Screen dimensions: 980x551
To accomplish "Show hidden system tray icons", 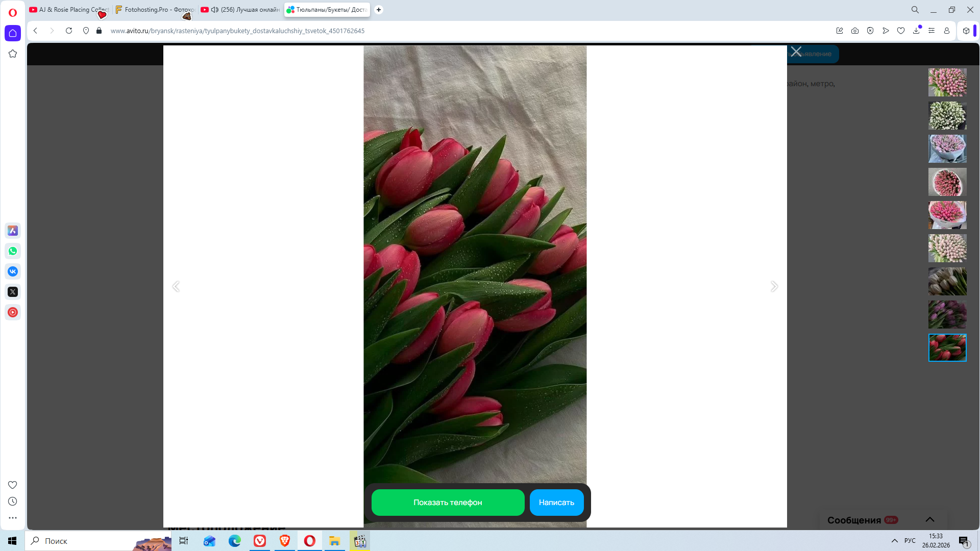I will pos(894,541).
